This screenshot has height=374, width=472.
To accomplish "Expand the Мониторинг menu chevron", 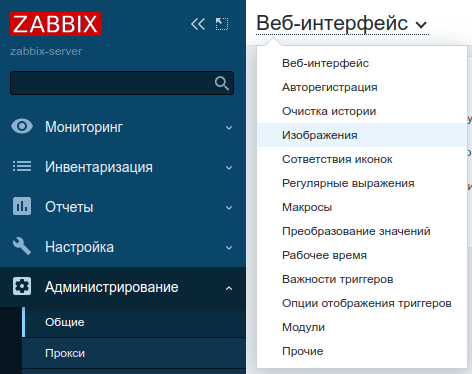I will pos(229,128).
